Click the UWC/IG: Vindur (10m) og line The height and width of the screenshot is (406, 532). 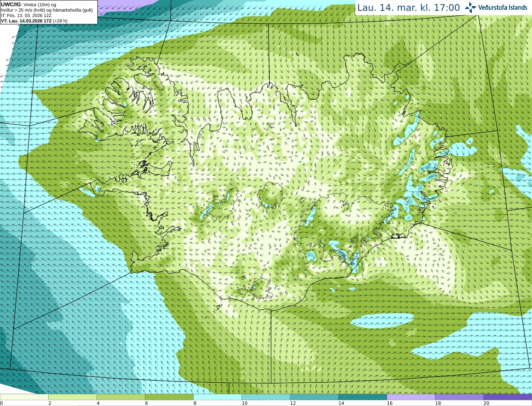tap(28, 5)
